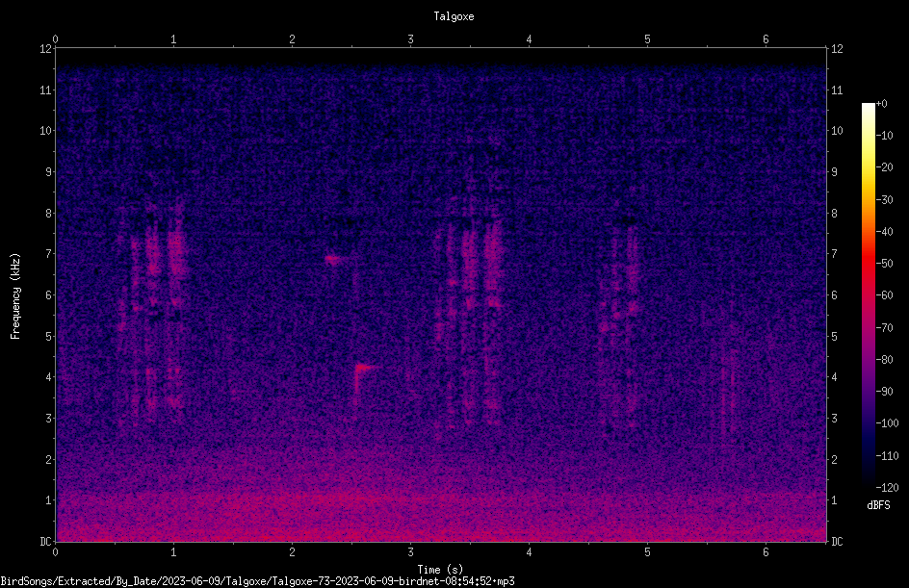
Task: Click the 4 tick on top time axis
Action: tap(530, 39)
